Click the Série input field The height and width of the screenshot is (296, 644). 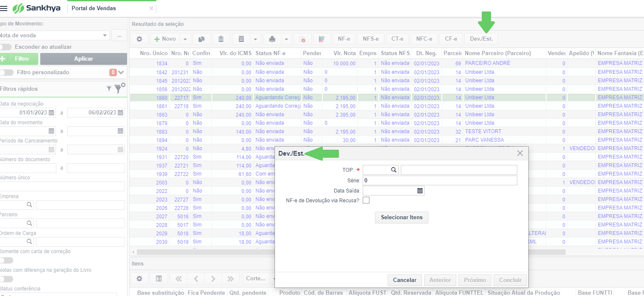[x=440, y=181]
